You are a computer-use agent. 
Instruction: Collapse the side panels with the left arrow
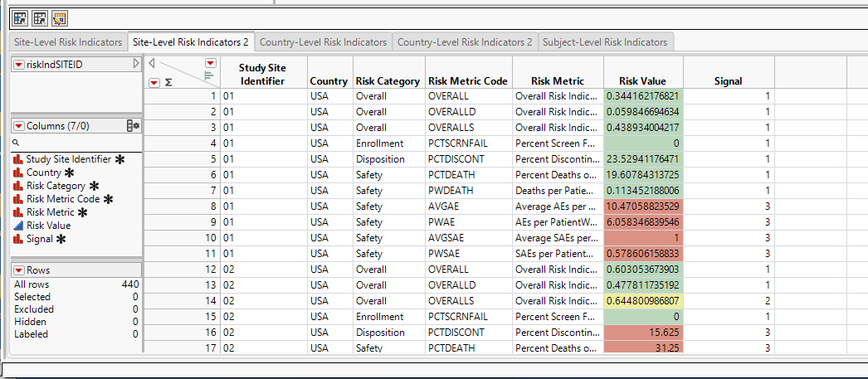pyautogui.click(x=151, y=62)
